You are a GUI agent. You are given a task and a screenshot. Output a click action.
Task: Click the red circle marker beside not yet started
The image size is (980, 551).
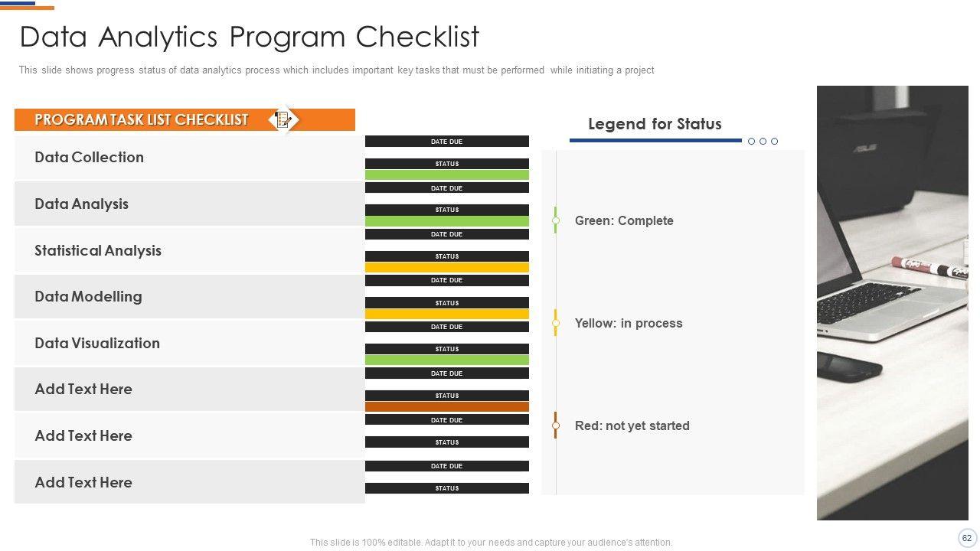(556, 425)
